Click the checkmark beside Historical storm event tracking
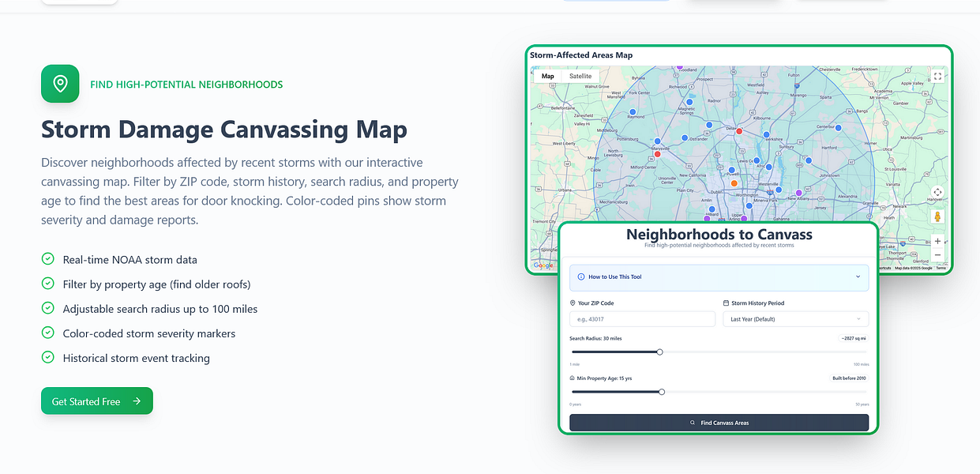This screenshot has height=474, width=980. [47, 357]
